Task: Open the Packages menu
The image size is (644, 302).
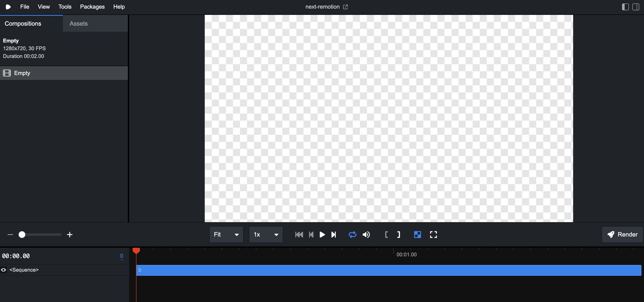Action: 92,7
